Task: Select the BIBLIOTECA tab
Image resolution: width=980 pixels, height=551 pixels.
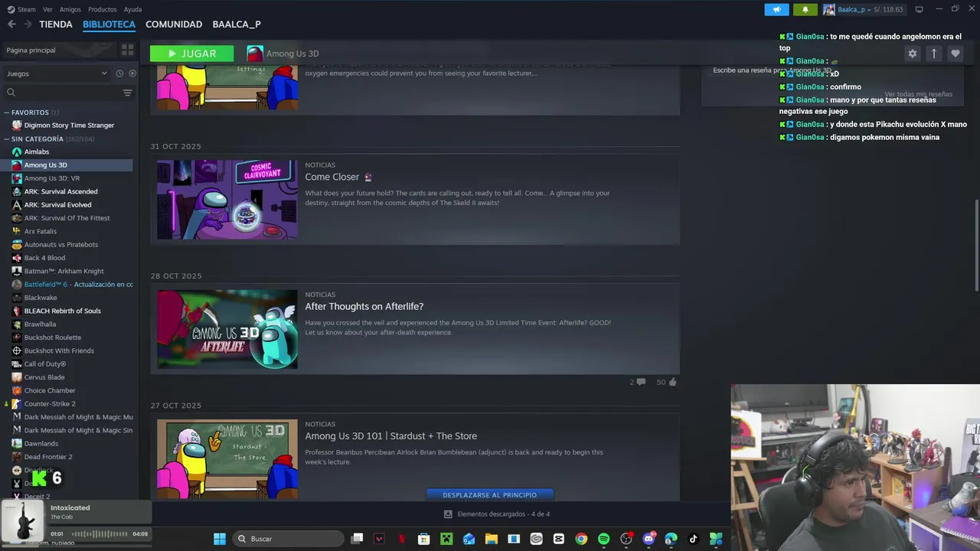Action: coord(109,24)
